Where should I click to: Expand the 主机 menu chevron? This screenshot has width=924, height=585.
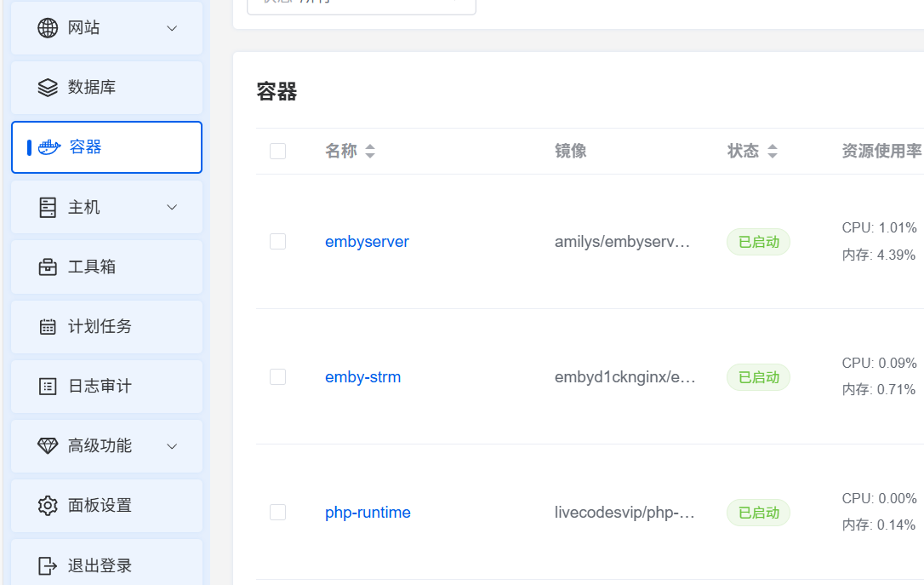171,206
